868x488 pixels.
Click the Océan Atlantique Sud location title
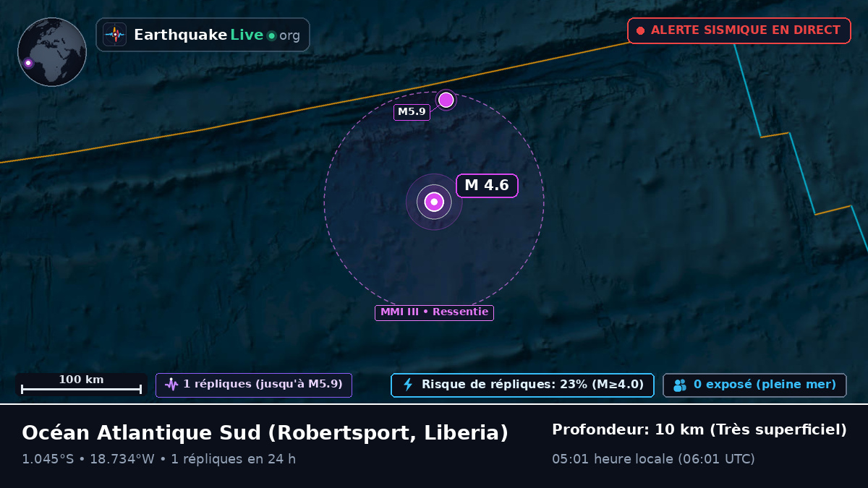(x=265, y=433)
